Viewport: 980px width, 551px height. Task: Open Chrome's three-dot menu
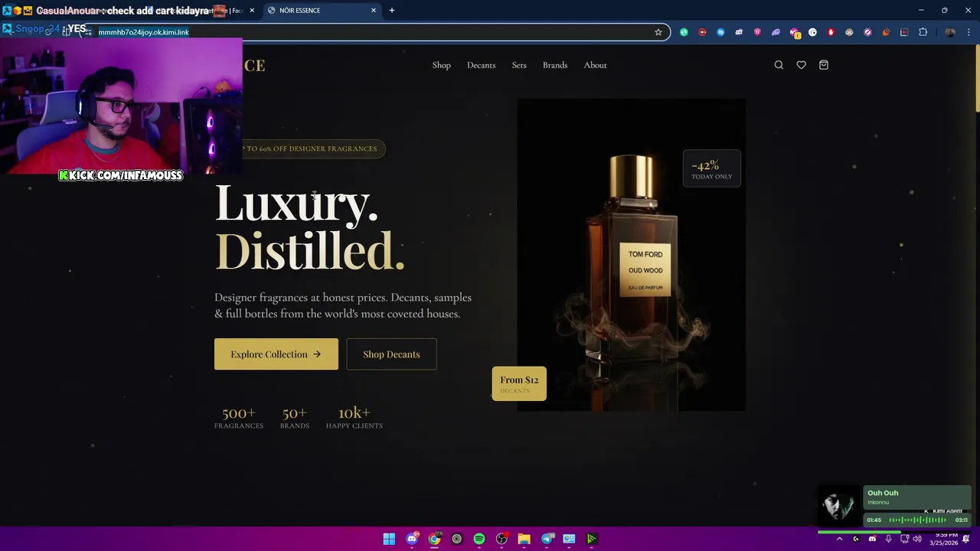click(969, 32)
